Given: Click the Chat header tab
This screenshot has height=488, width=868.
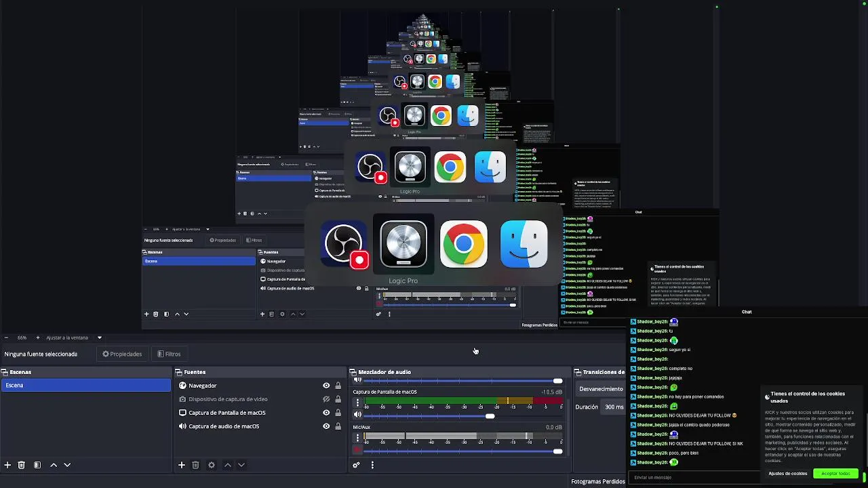Looking at the screenshot, I should tap(747, 312).
